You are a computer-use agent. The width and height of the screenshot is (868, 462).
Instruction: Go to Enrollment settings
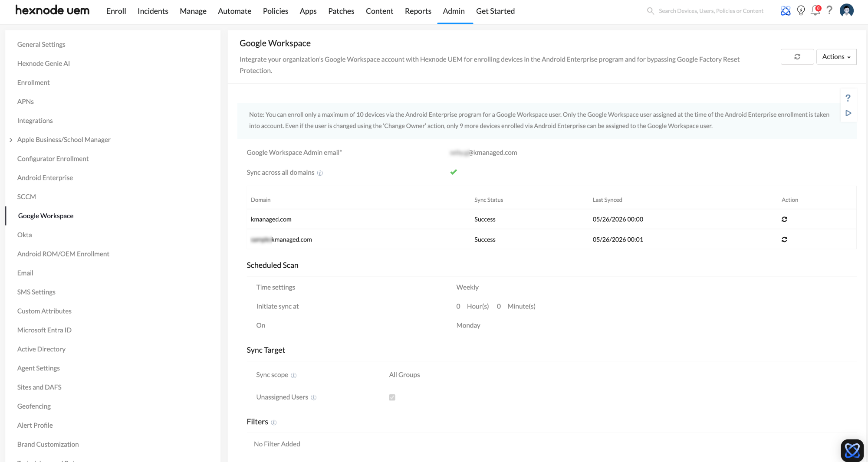33,82
